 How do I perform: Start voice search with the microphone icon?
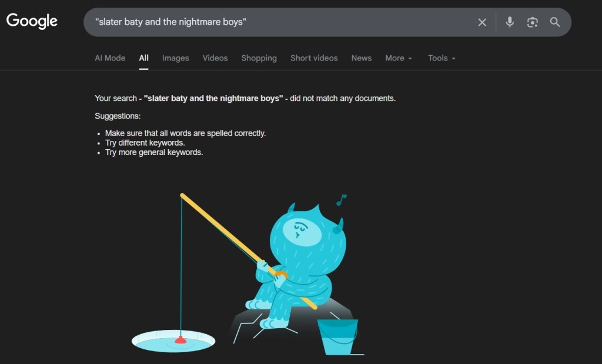(x=510, y=22)
